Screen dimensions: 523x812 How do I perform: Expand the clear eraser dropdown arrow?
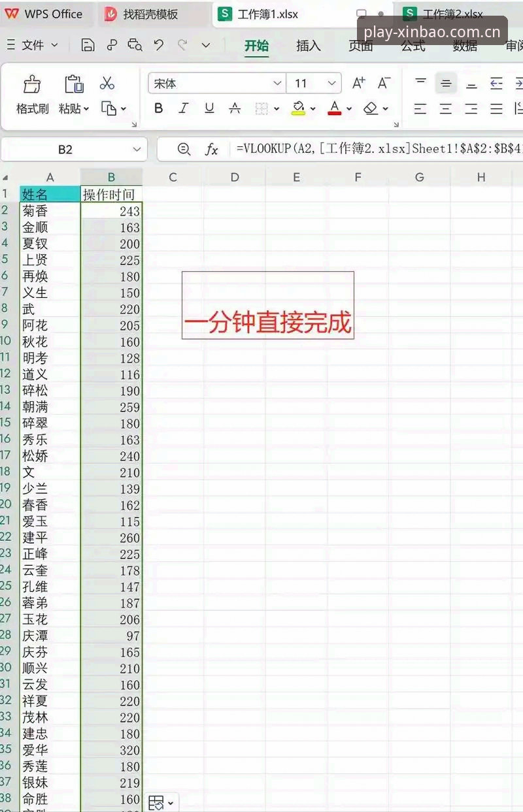[x=386, y=109]
